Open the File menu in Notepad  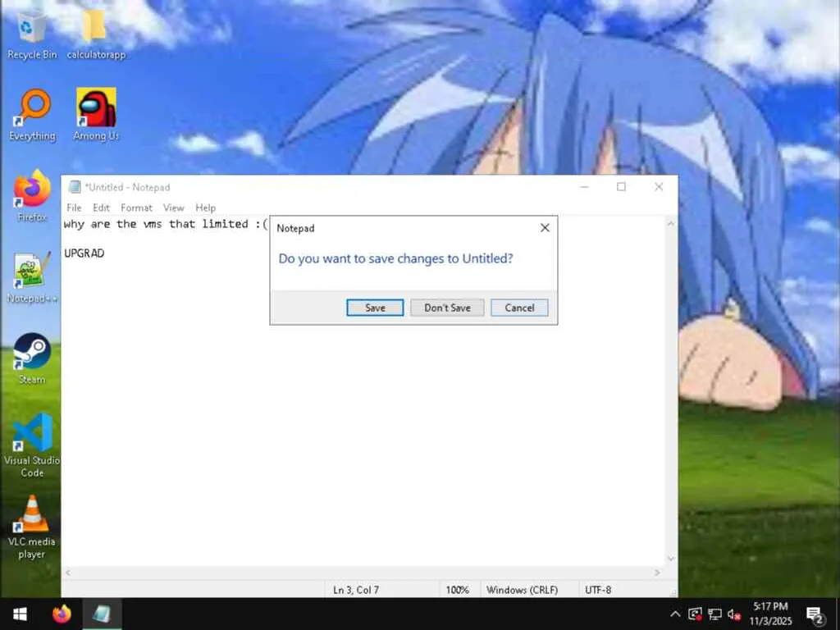(74, 208)
